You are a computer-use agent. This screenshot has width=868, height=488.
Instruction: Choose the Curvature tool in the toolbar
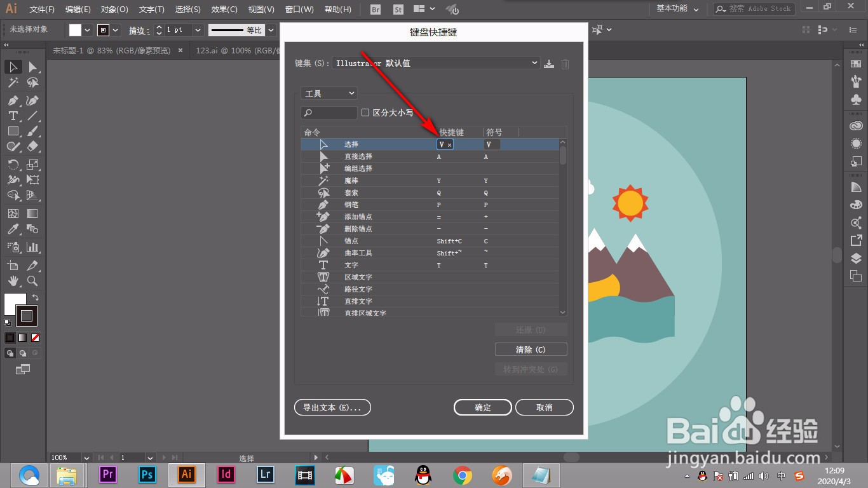pyautogui.click(x=33, y=100)
